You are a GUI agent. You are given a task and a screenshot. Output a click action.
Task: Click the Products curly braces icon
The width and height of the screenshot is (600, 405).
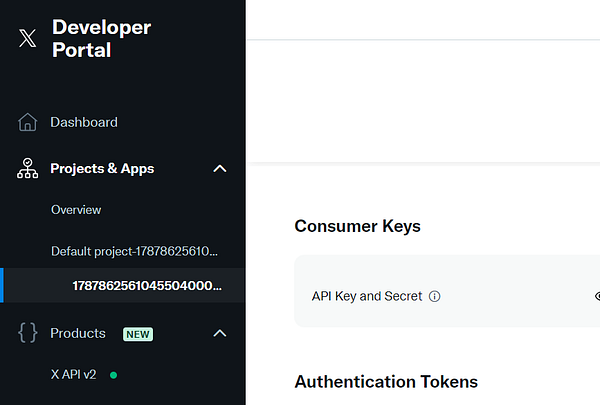(x=28, y=333)
